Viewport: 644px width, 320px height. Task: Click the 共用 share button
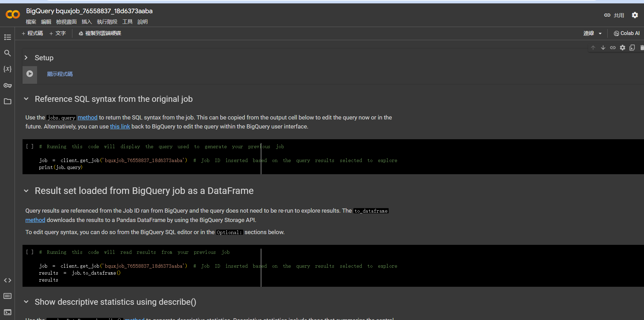(614, 15)
